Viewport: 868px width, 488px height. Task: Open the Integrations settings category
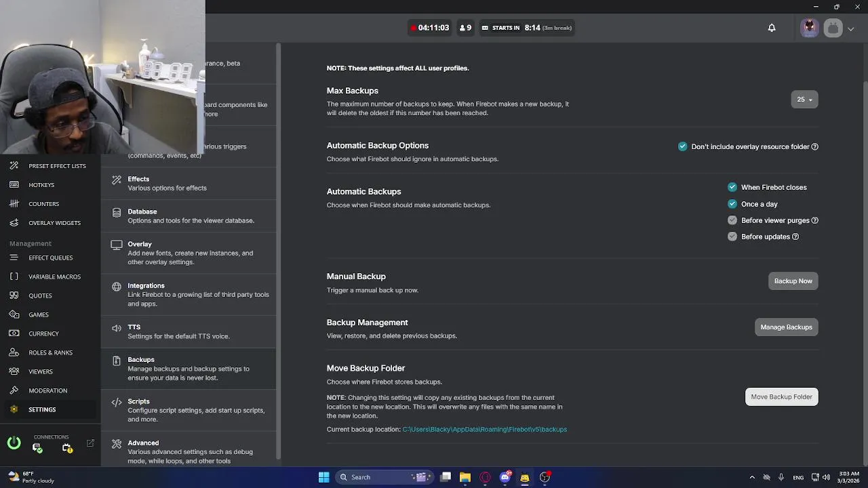pyautogui.click(x=189, y=294)
